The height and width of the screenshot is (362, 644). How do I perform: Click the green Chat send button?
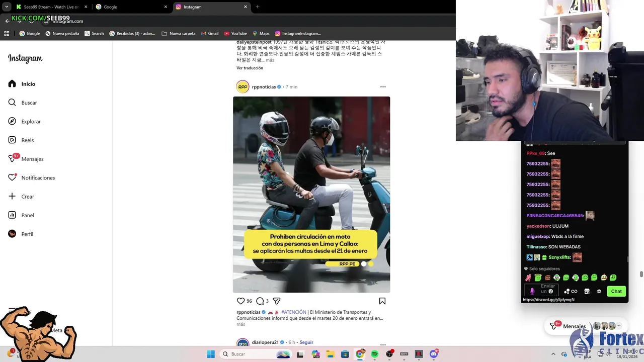[x=616, y=291]
